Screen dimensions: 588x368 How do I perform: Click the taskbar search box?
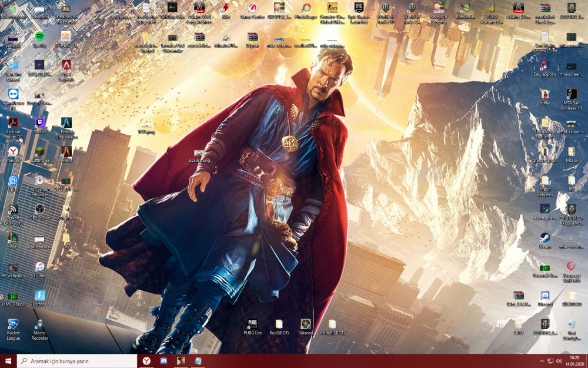(x=78, y=361)
